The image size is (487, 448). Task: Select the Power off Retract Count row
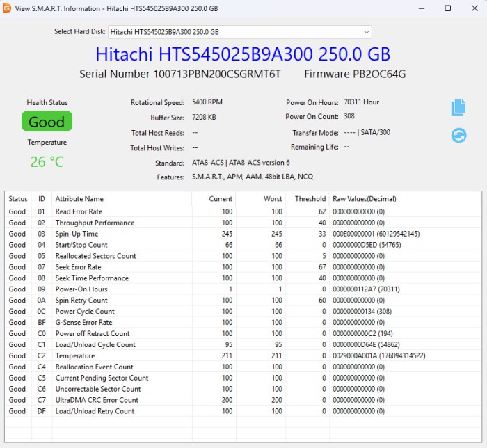coord(243,333)
